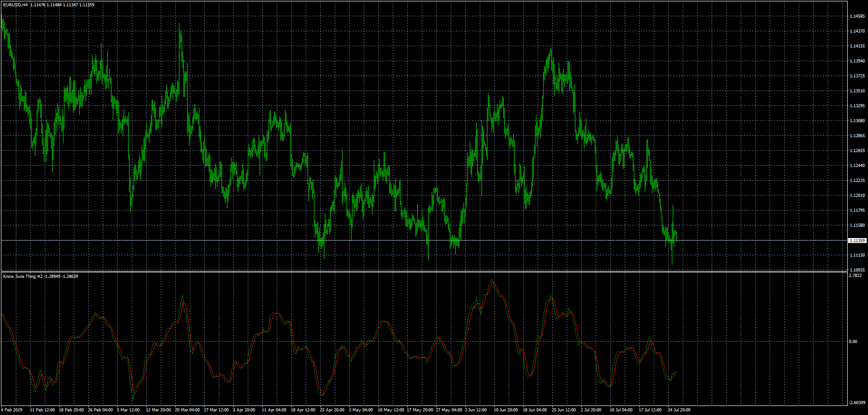Screen dimensions: 868x415
Task: Click the 27 May 04:00 time label
Action: point(449,410)
